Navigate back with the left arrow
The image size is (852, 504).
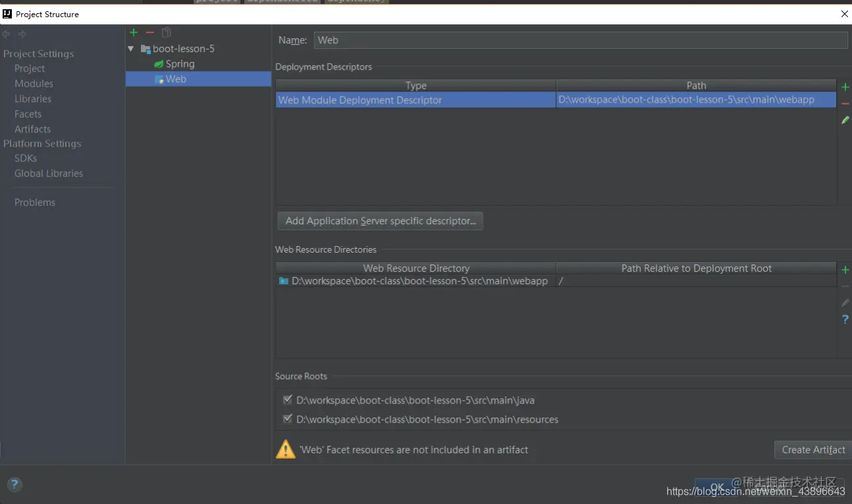coord(6,34)
